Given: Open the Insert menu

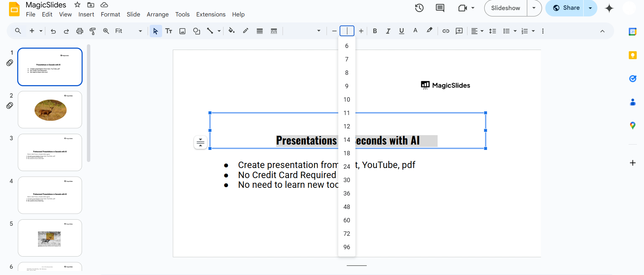Looking at the screenshot, I should 86,14.
